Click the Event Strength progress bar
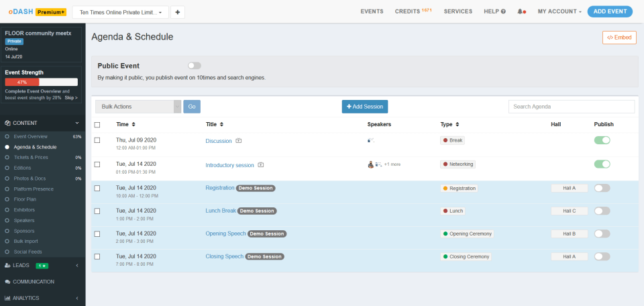Viewport: 644px width, 306px height. pyautogui.click(x=41, y=82)
